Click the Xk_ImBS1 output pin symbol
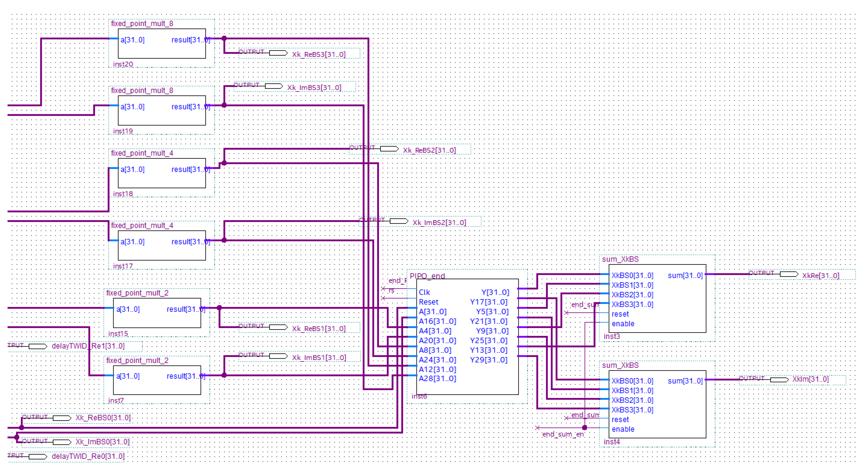The width and height of the screenshot is (868, 474). [x=278, y=356]
